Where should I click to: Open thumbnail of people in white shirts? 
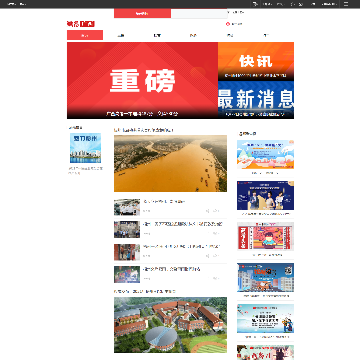(127, 207)
